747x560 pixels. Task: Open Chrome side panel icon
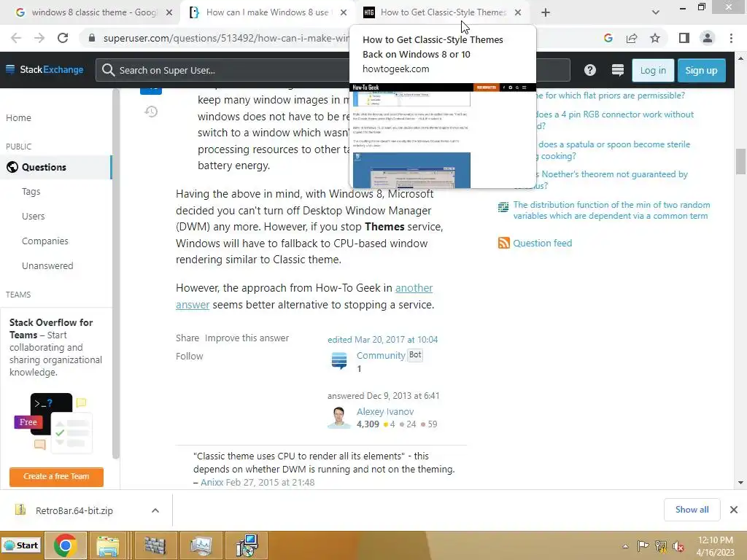(x=684, y=38)
